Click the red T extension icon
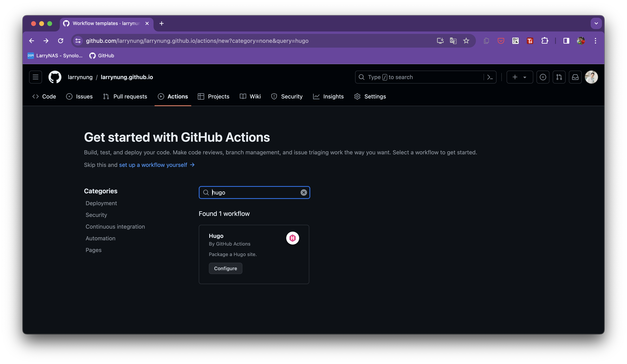The width and height of the screenshot is (627, 364). pos(530,41)
